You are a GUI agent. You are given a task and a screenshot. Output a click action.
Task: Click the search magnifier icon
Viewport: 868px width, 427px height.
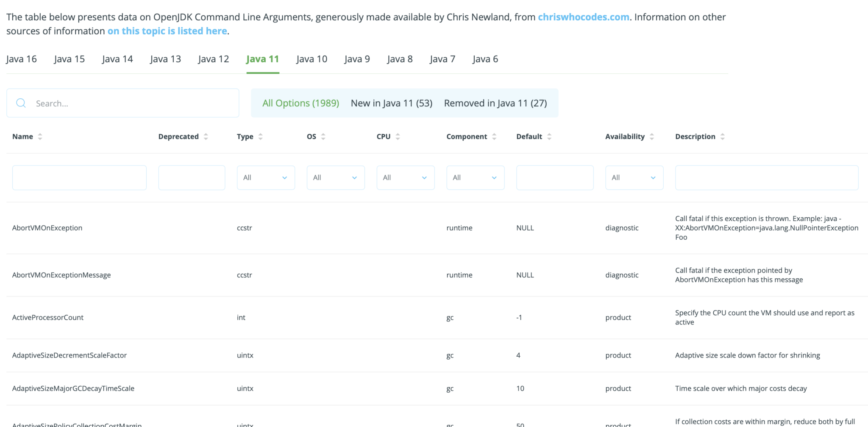[x=21, y=103]
